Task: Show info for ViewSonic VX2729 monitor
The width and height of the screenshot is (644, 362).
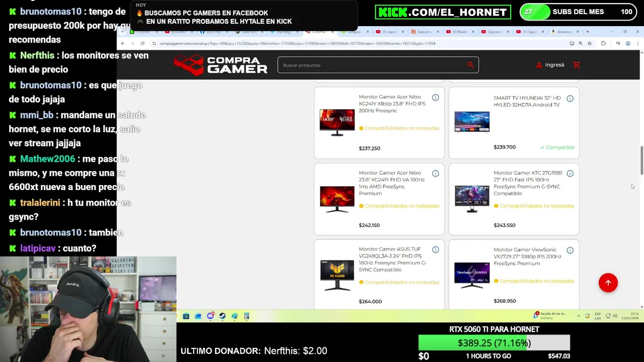Action: (x=570, y=250)
